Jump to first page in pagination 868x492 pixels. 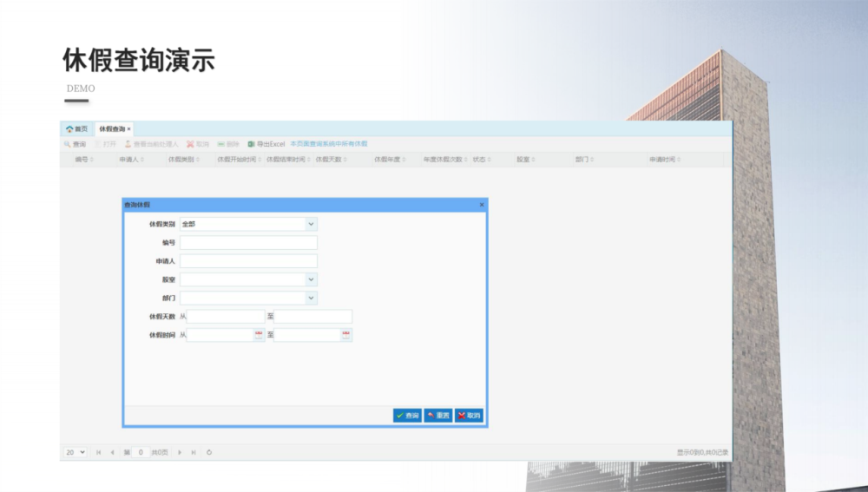pyautogui.click(x=99, y=452)
